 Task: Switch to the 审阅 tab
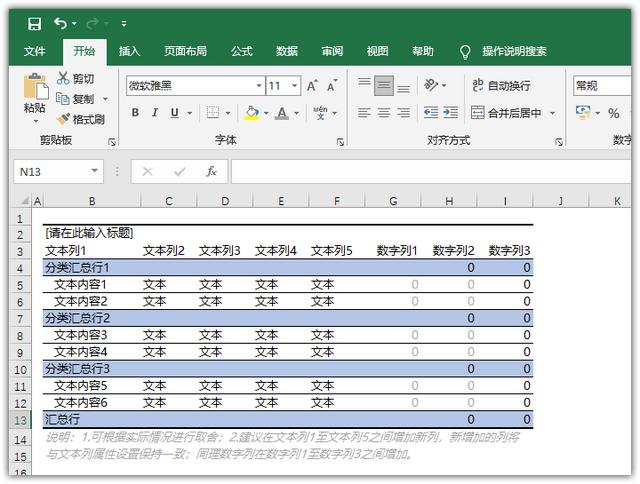coord(332,51)
